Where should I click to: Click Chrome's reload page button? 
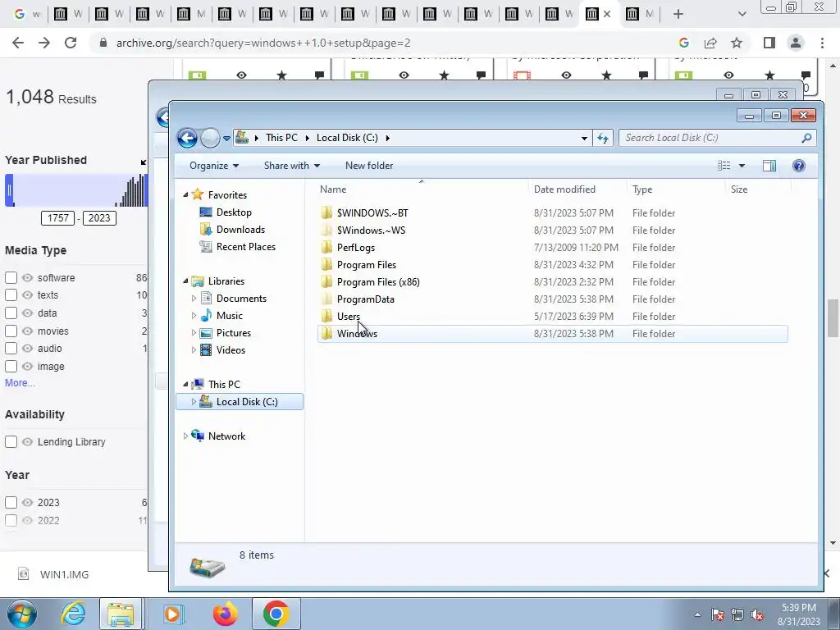coord(71,43)
